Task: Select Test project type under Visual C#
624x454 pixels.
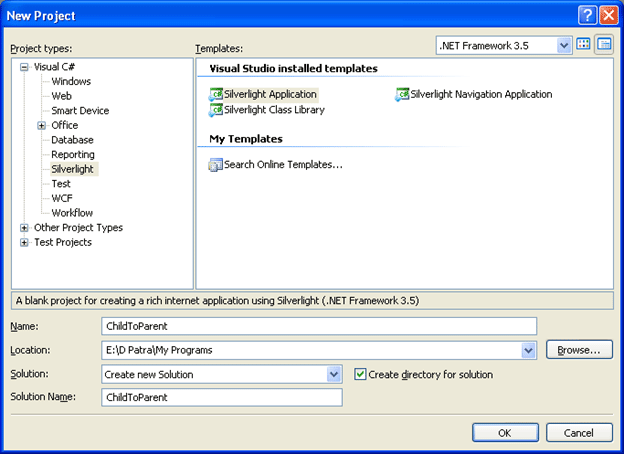Action: (x=61, y=184)
